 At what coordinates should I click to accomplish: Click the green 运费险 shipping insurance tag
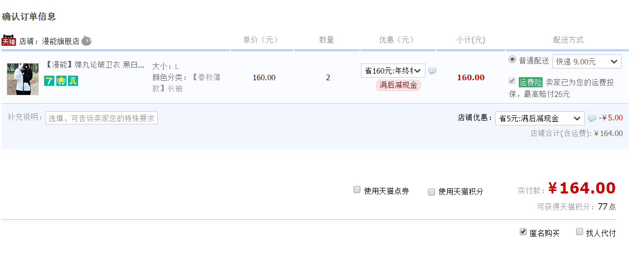[530, 82]
